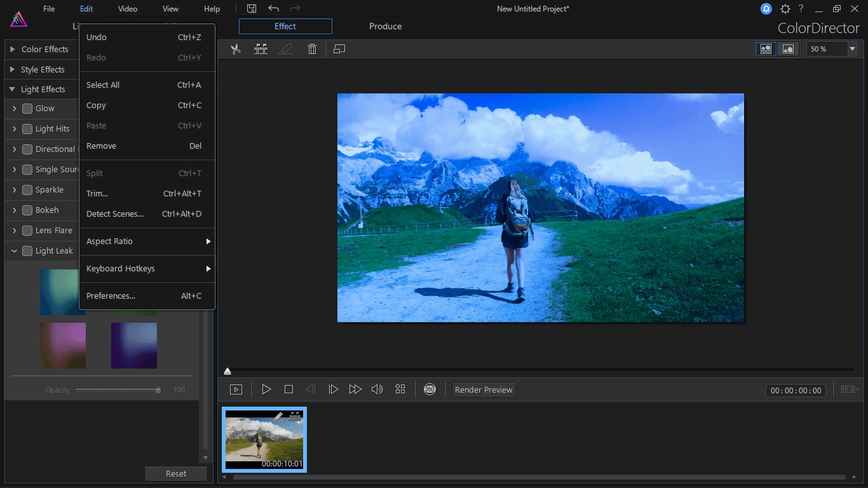Click the play movie mode icon

(236, 390)
